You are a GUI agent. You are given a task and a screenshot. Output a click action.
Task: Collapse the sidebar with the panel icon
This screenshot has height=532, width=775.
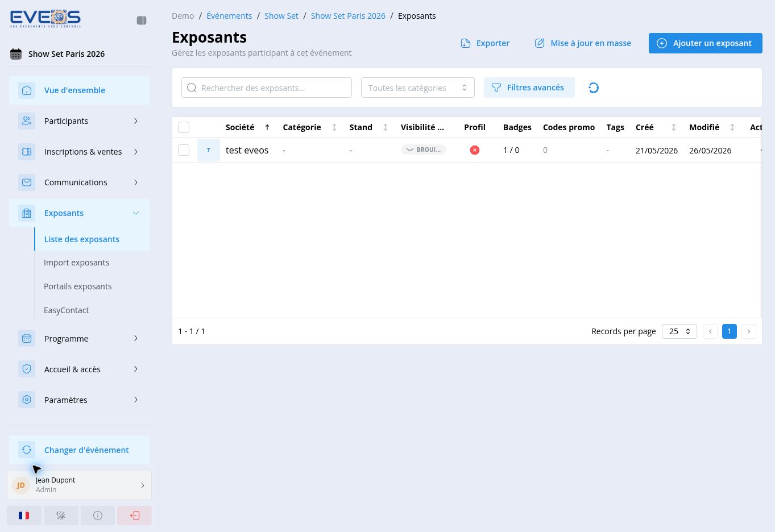(142, 20)
